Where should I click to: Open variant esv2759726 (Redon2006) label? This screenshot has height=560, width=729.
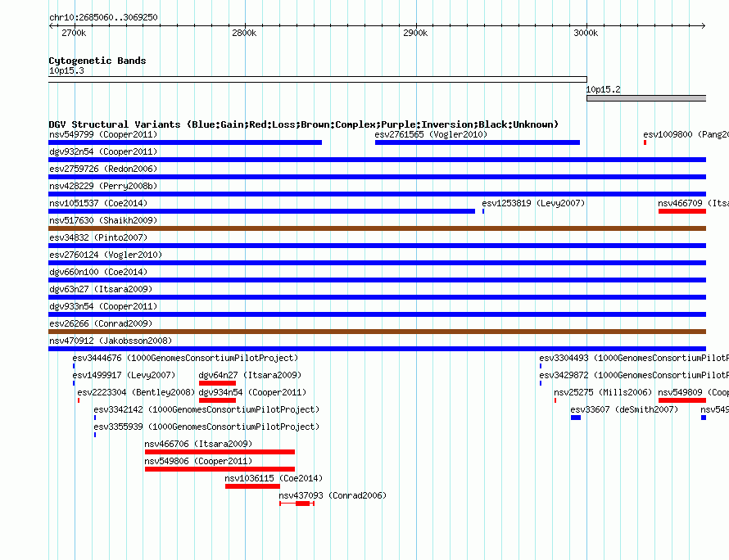click(103, 169)
